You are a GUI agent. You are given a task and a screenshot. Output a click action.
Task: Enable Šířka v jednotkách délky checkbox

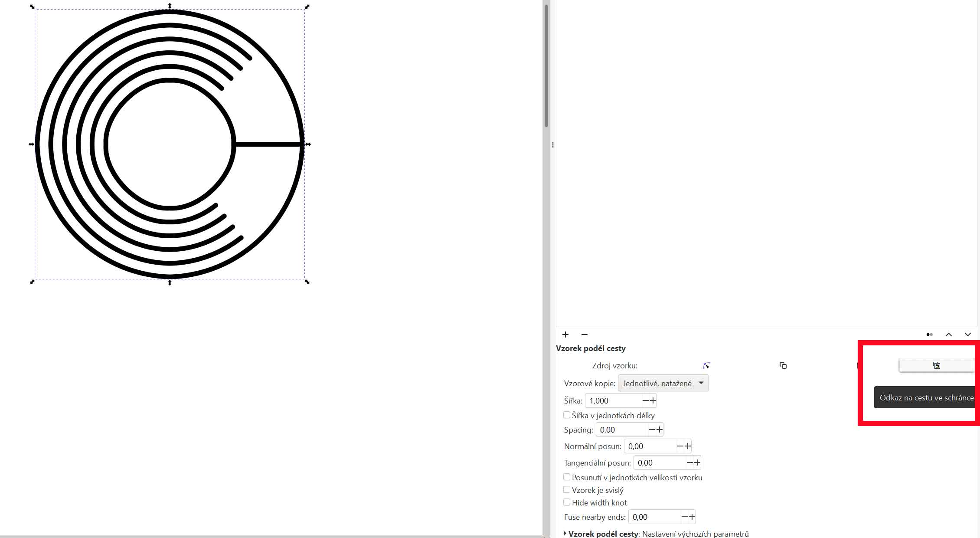click(567, 415)
